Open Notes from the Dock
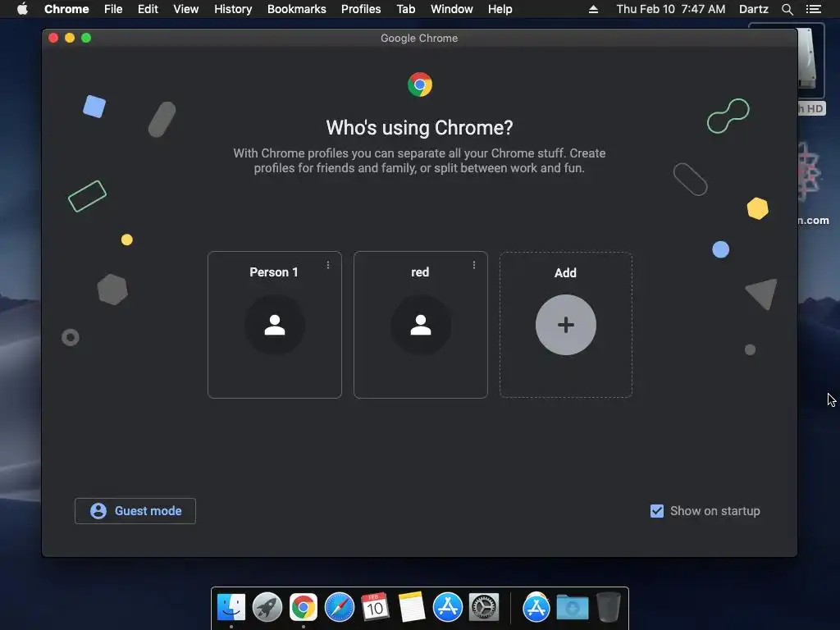Image resolution: width=840 pixels, height=630 pixels. [412, 607]
